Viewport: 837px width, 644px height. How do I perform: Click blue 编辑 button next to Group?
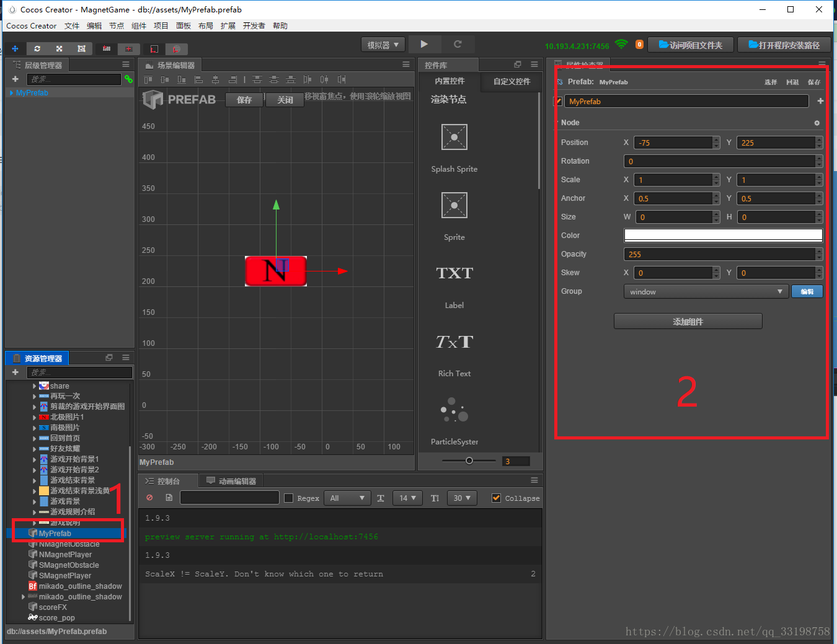[x=807, y=291]
